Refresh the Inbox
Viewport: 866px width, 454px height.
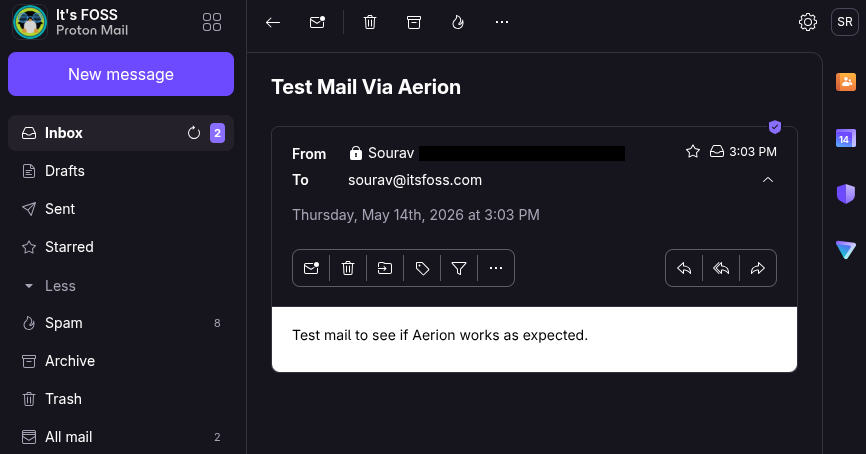[x=193, y=133]
